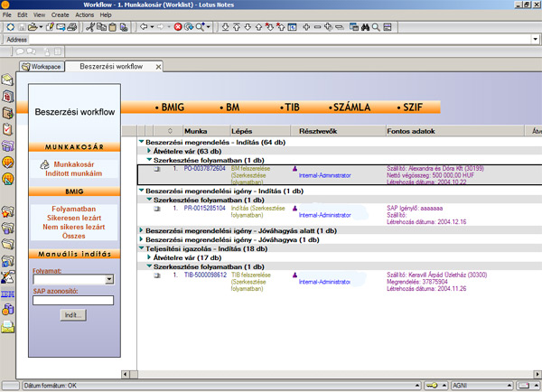Open Favorite Bookmarks star folder icon
Viewport: 542px width, 392px height.
point(7,211)
